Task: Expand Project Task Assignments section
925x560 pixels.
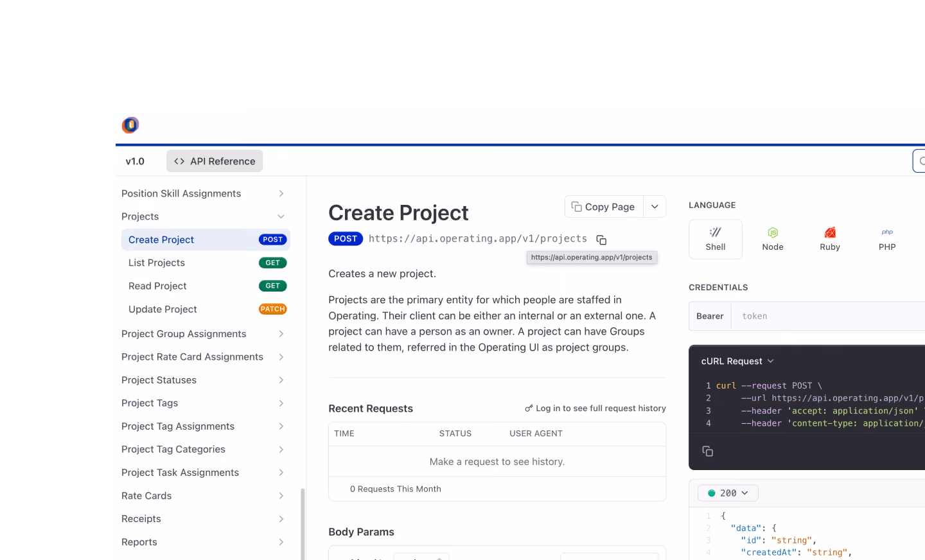Action: 281,473
